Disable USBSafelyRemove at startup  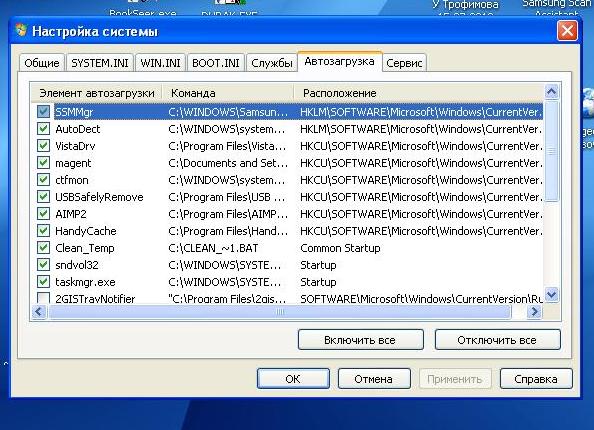pyautogui.click(x=43, y=197)
